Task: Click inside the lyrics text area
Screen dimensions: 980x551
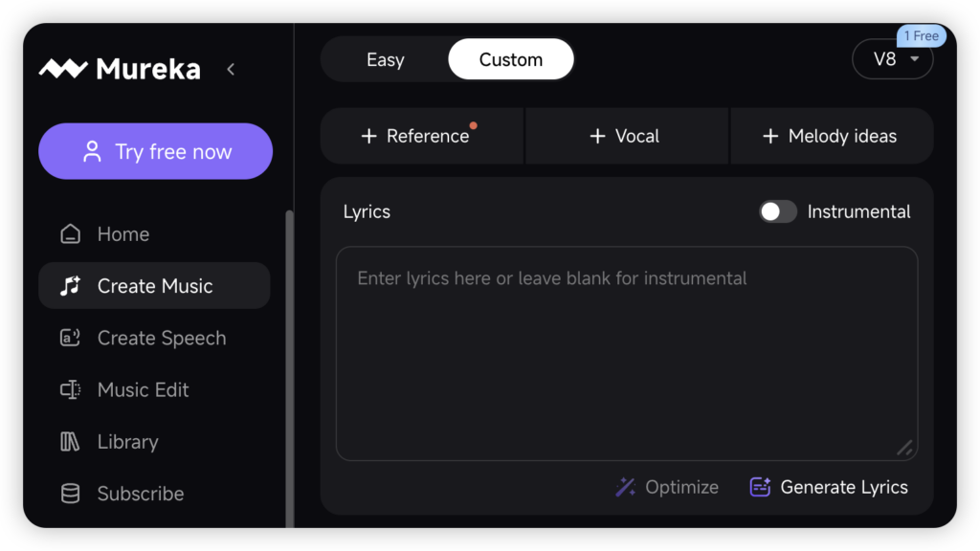Action: (626, 354)
